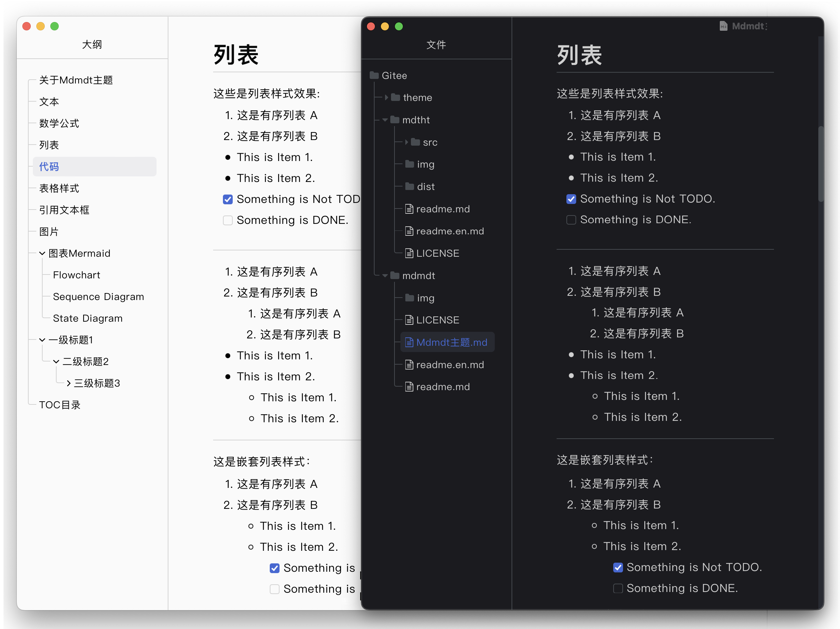The width and height of the screenshot is (840, 629).
Task: Expand the theme folder in file tree
Action: pyautogui.click(x=386, y=97)
